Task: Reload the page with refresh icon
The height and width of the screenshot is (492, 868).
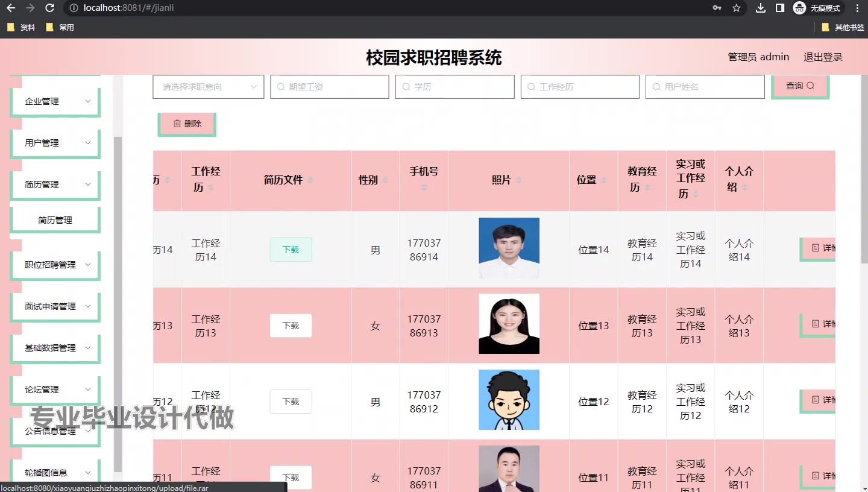Action: [x=50, y=8]
